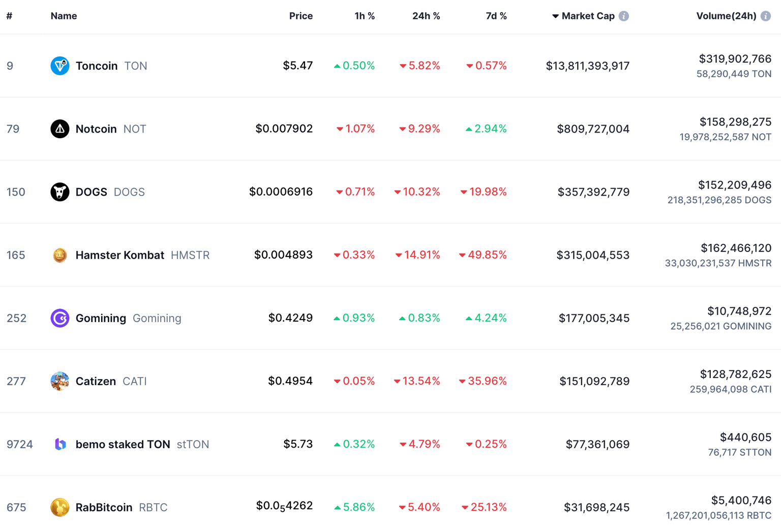This screenshot has height=532, width=781.
Task: Open the Notcoin name link
Action: tap(96, 129)
